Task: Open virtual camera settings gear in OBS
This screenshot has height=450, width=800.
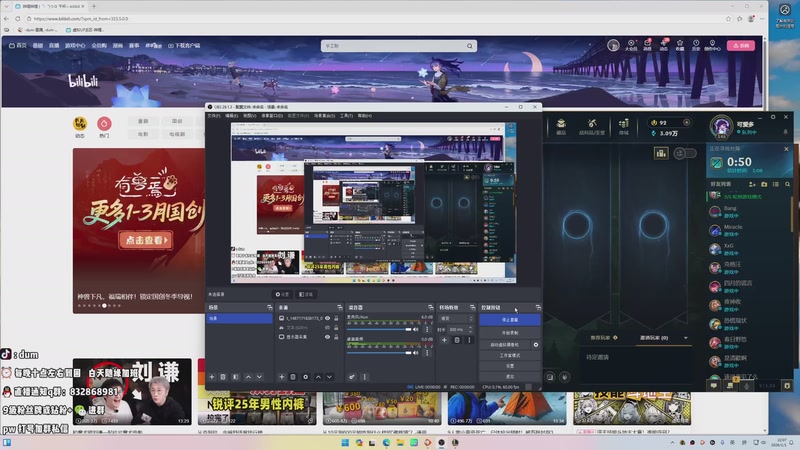Action: (x=536, y=345)
